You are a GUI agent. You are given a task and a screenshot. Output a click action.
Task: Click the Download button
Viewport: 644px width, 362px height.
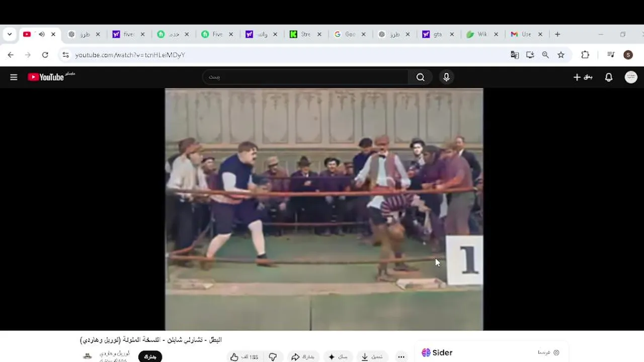372,357
